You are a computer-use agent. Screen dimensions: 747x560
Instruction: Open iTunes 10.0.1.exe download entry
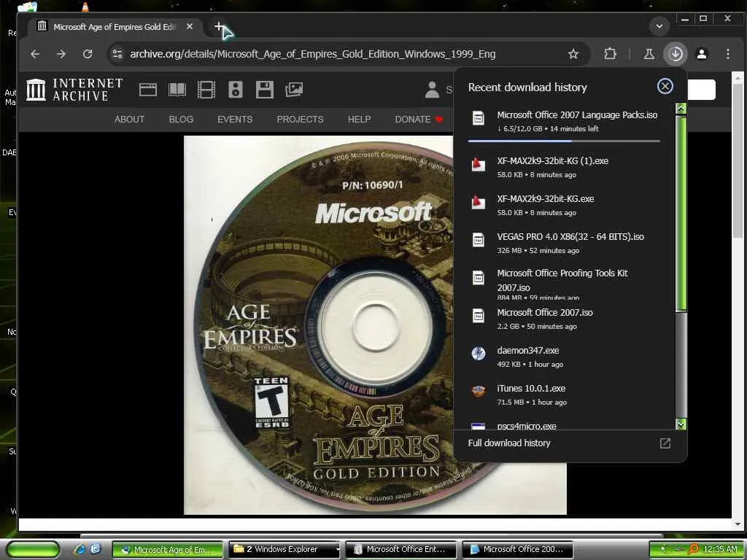pyautogui.click(x=565, y=394)
